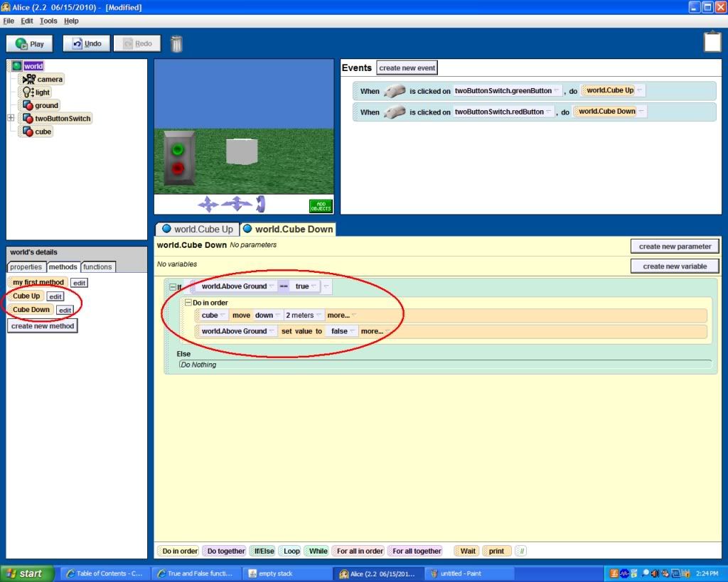
Task: Click the green ADD OBJECTS button
Action: click(x=321, y=206)
